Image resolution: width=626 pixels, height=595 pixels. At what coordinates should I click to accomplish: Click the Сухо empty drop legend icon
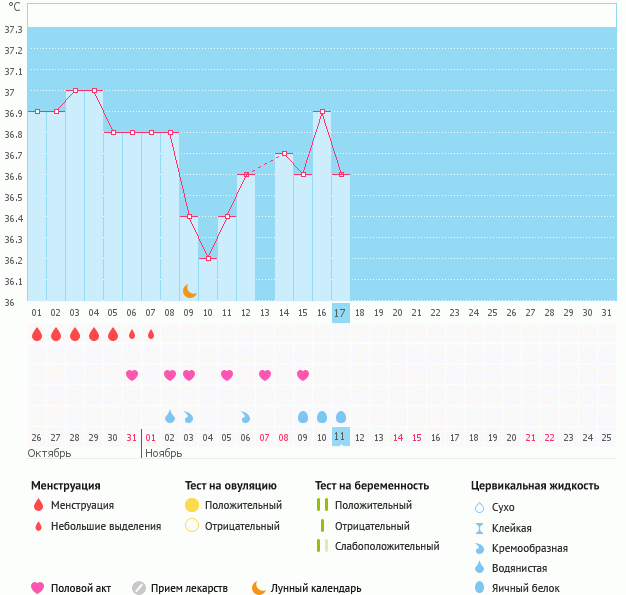tap(479, 508)
